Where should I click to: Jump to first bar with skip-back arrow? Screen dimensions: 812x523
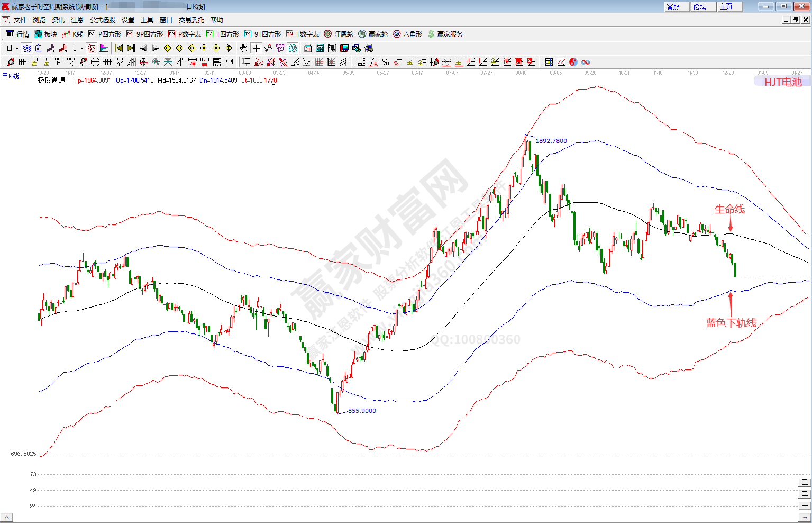tap(118, 48)
